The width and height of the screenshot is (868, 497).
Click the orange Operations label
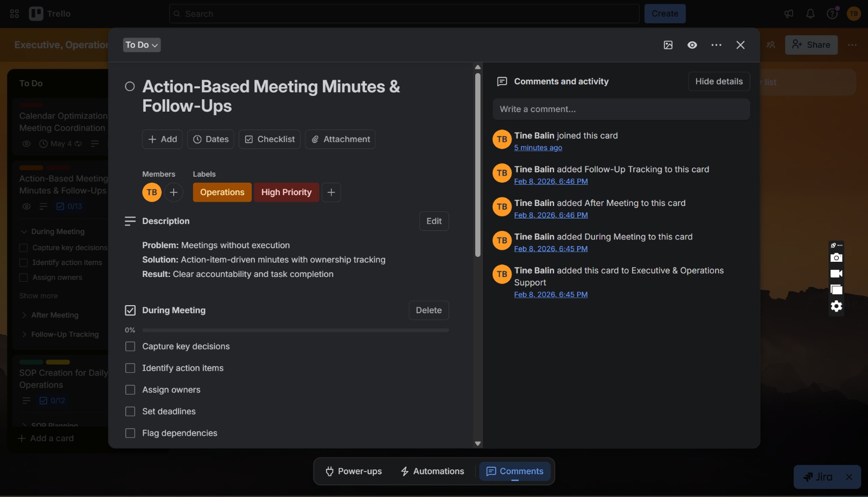(x=222, y=192)
